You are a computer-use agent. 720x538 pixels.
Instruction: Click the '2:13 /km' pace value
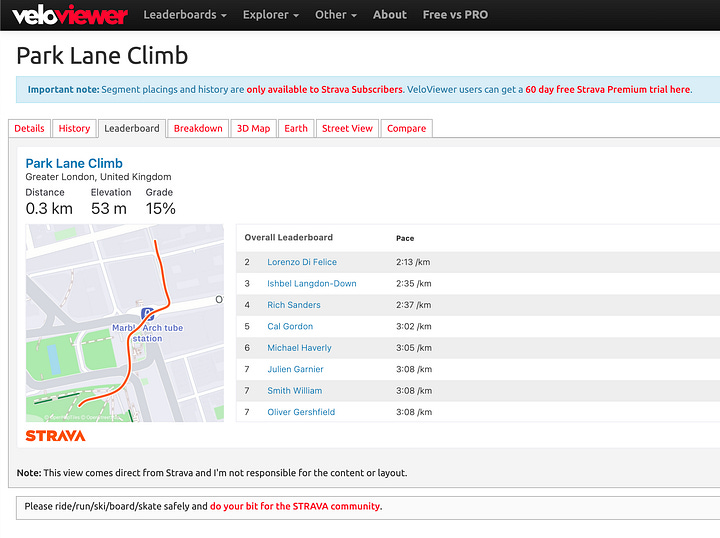point(413,262)
